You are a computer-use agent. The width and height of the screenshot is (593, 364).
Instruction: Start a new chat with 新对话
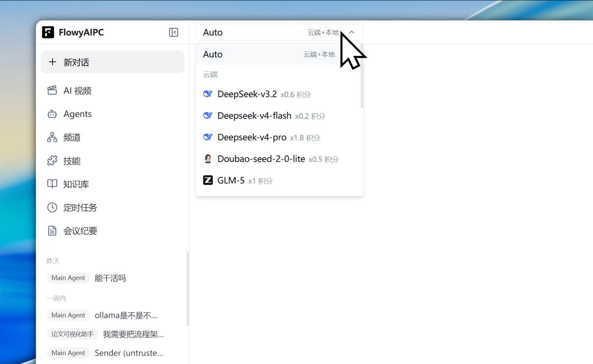tap(112, 62)
